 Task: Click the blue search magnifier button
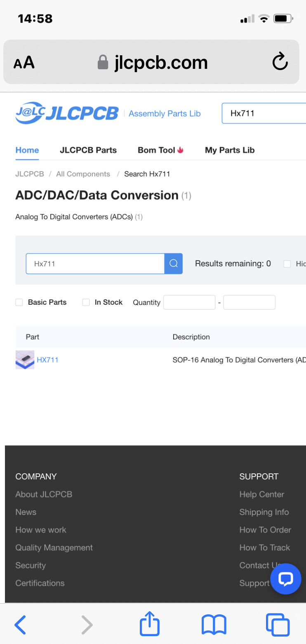tap(174, 264)
